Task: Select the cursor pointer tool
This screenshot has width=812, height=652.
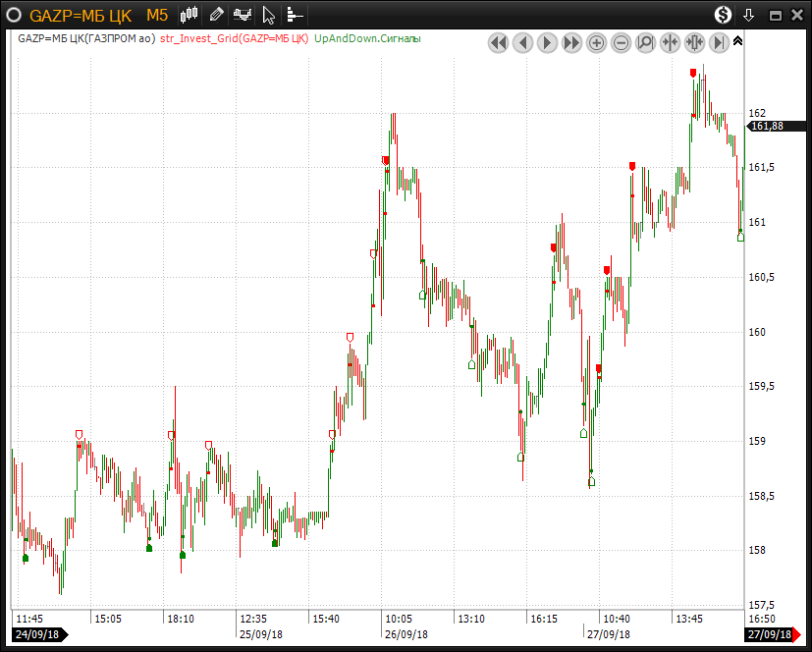Action: (x=269, y=15)
